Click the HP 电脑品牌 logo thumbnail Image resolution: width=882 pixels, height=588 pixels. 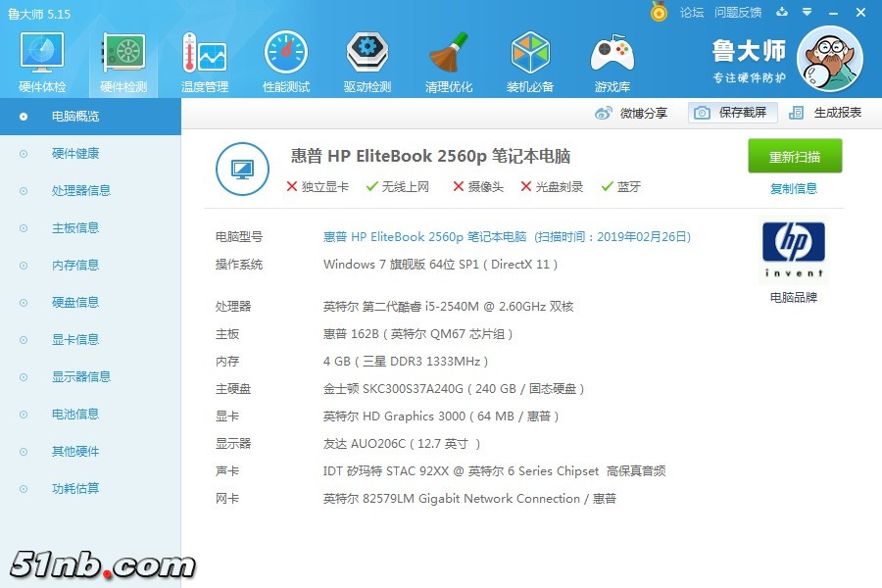point(794,251)
